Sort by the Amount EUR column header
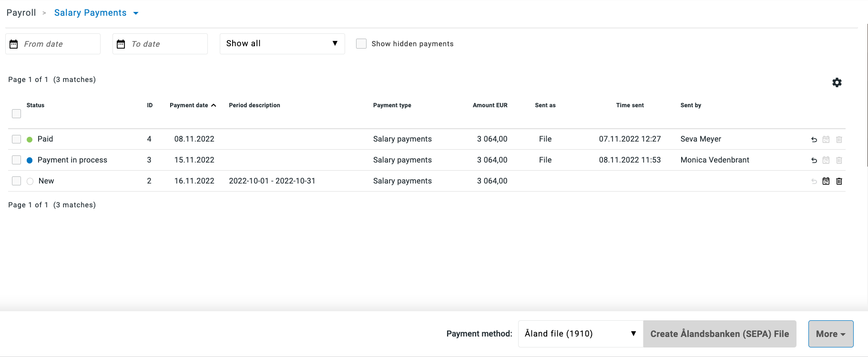Image resolution: width=868 pixels, height=357 pixels. (x=490, y=105)
